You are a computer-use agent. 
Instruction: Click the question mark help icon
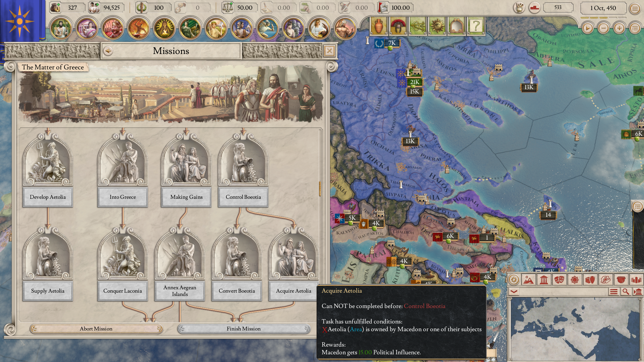coord(476,26)
